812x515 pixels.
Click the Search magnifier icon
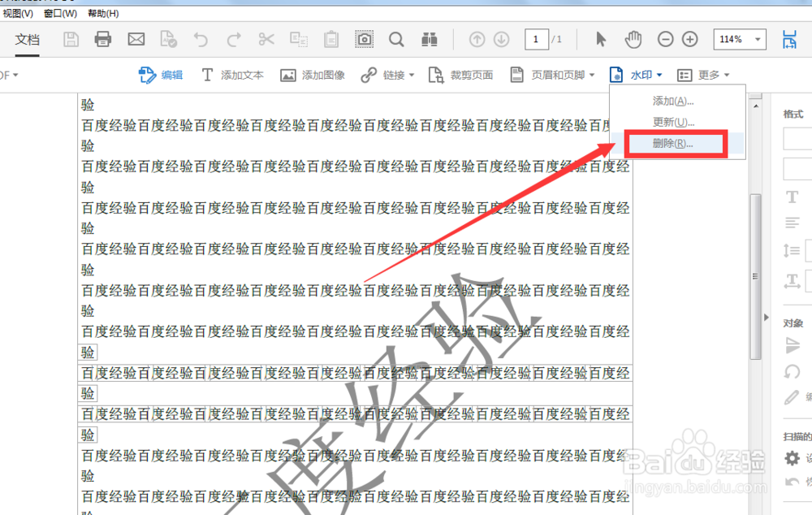396,39
